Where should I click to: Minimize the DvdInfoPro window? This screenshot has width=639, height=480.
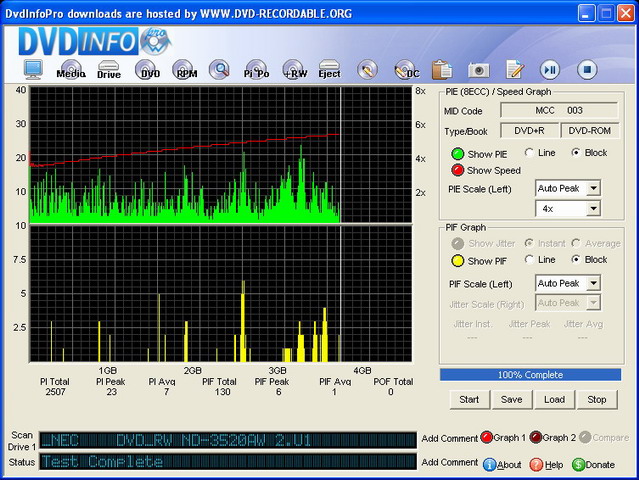coord(586,14)
